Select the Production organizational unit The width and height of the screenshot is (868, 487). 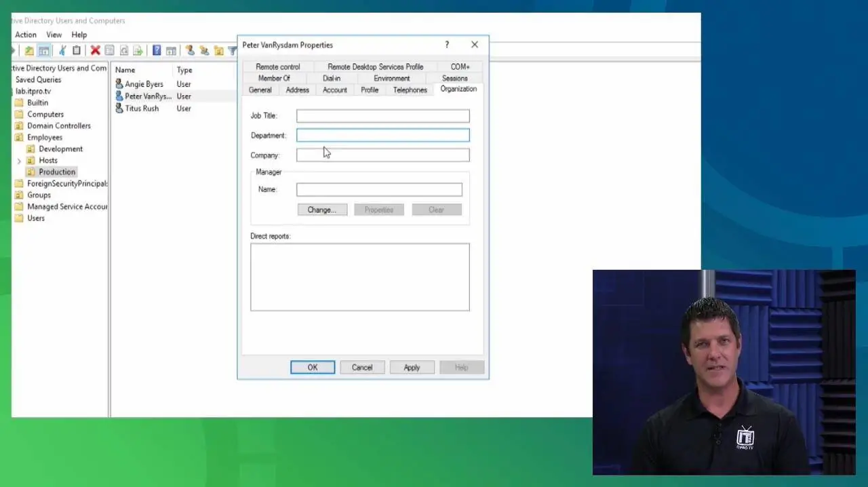[57, 172]
